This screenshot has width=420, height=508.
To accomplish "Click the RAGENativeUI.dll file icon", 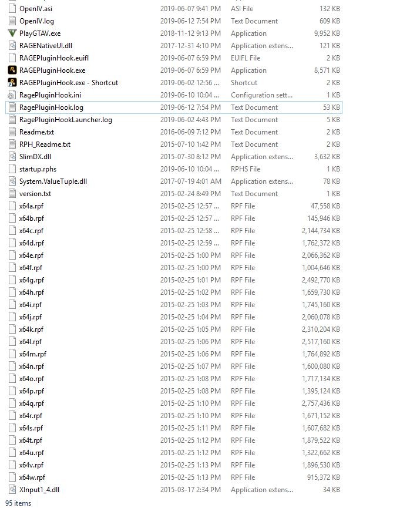I will 12,46.
